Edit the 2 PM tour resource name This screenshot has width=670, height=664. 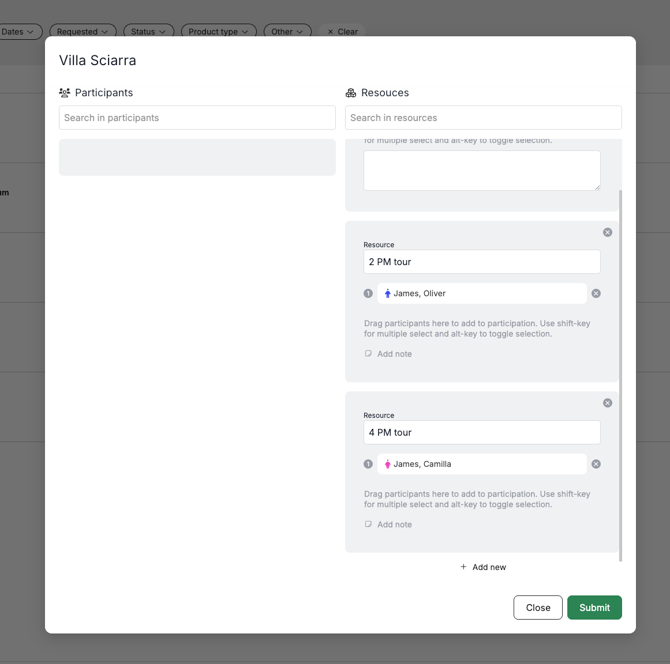(482, 262)
